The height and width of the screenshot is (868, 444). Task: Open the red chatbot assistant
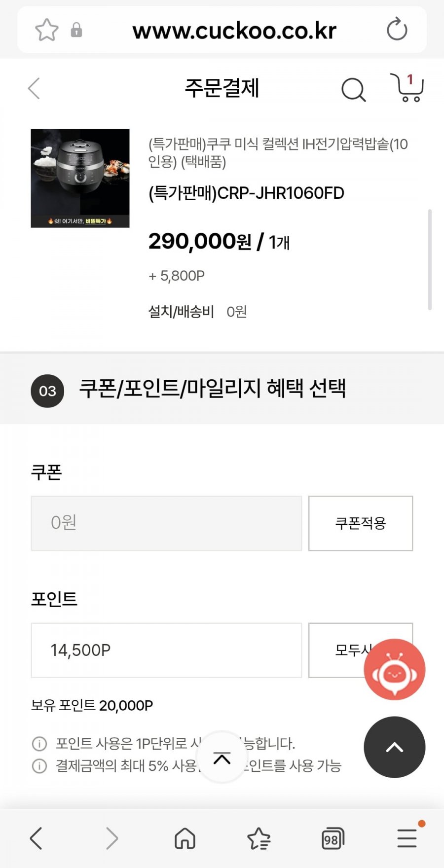[x=394, y=669]
